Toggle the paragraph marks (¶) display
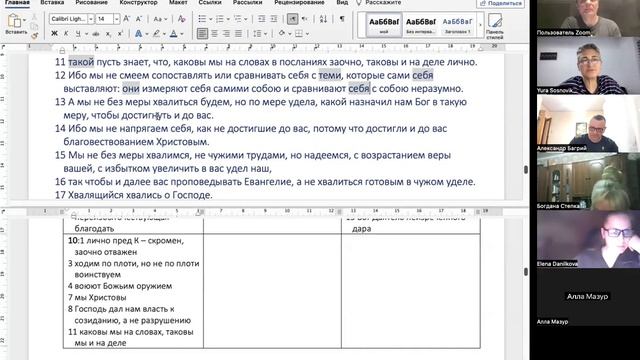Viewport: 640px width, 360px height. (342, 19)
